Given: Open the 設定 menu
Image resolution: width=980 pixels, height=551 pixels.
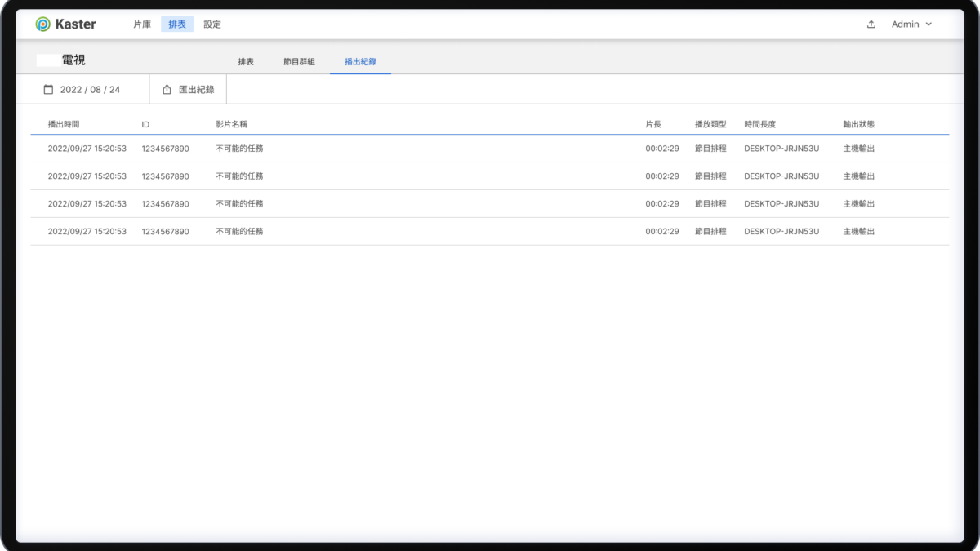Looking at the screenshot, I should pyautogui.click(x=212, y=24).
